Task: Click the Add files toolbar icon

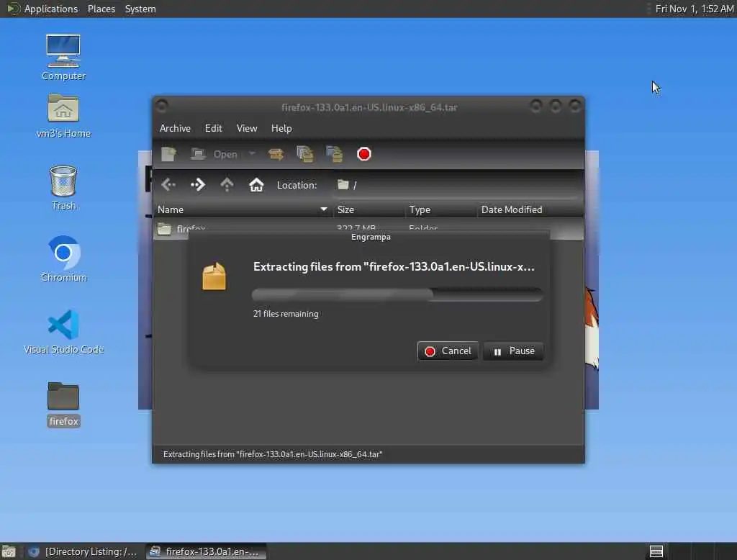Action: [x=305, y=154]
